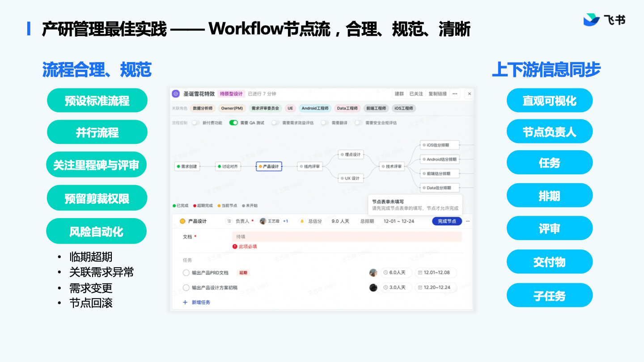
Task: Click the 节点负责人 pill
Action: tap(550, 131)
